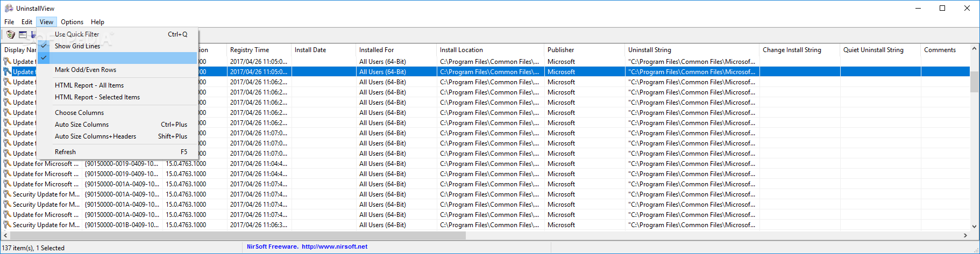
Task: Click the Properties toolbar icon
Action: click(23, 35)
